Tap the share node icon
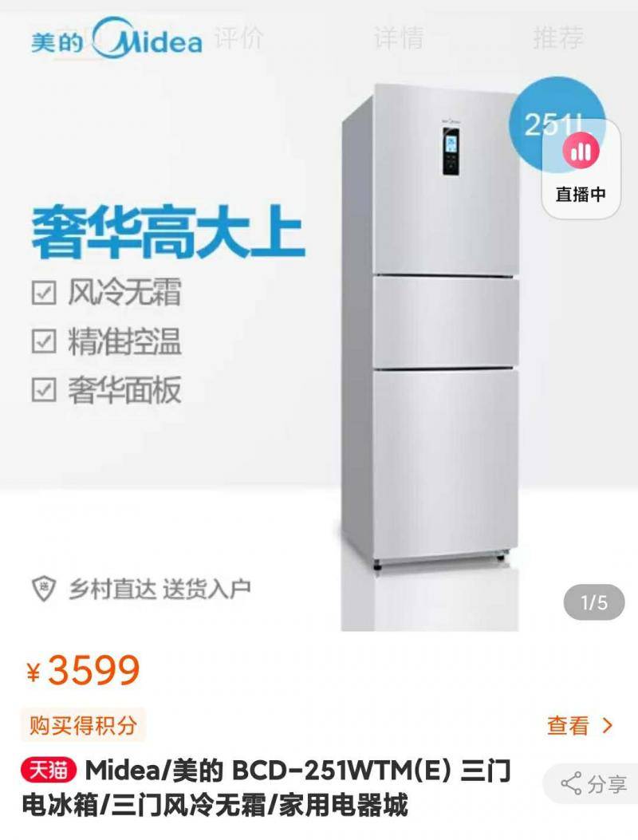Screen dimensions: 638x840 pos(571,783)
